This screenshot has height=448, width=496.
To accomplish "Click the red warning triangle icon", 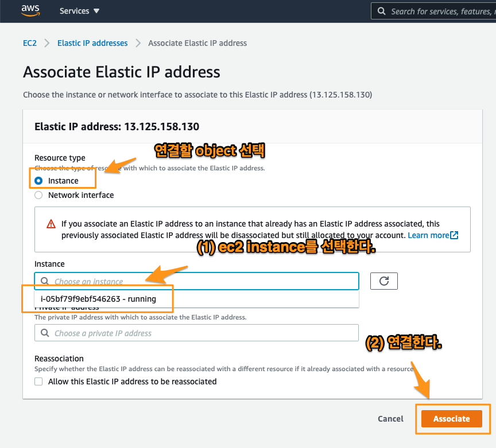I will click(52, 224).
